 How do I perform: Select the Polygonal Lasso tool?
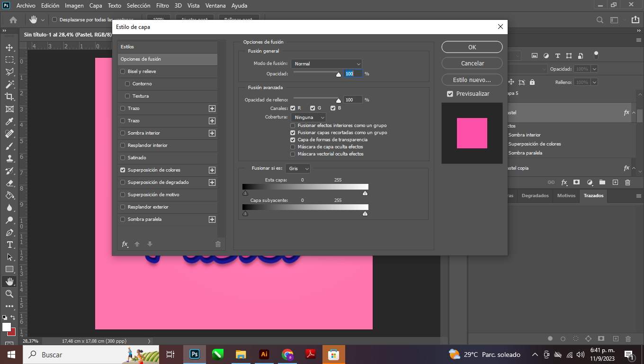9,72
